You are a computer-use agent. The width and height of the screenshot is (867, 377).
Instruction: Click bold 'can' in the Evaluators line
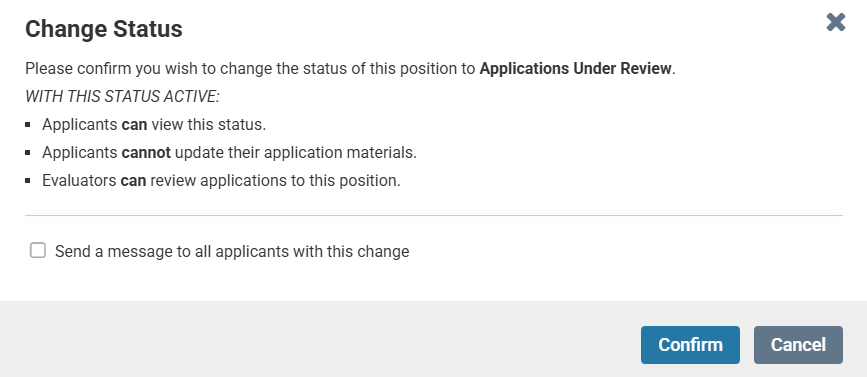point(133,181)
